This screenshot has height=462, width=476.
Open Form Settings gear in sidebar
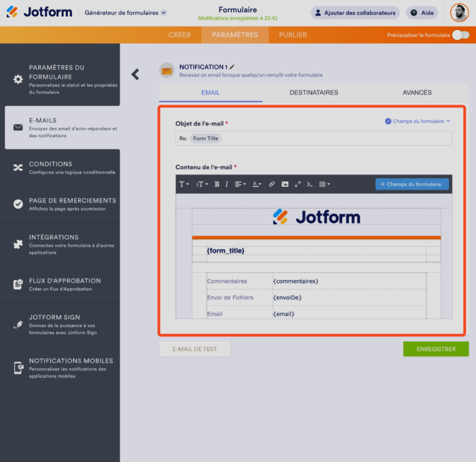click(18, 79)
